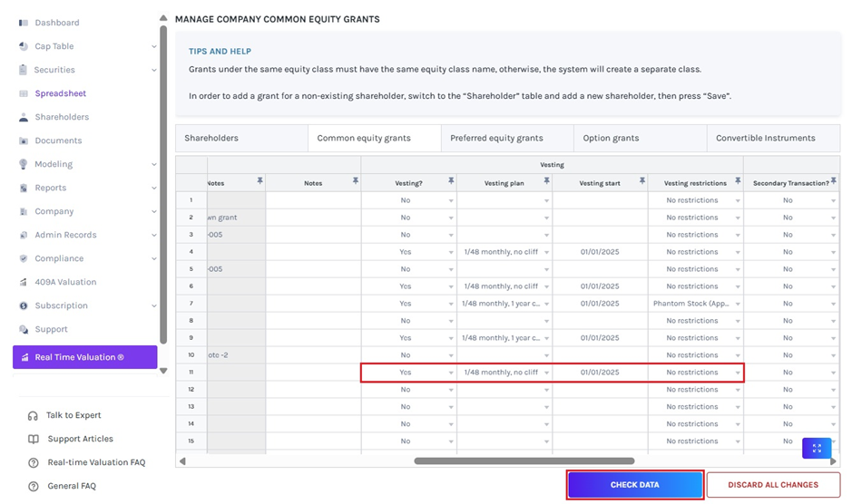852x504 pixels.
Task: Pin the Vesting restrictions column
Action: 738,182
